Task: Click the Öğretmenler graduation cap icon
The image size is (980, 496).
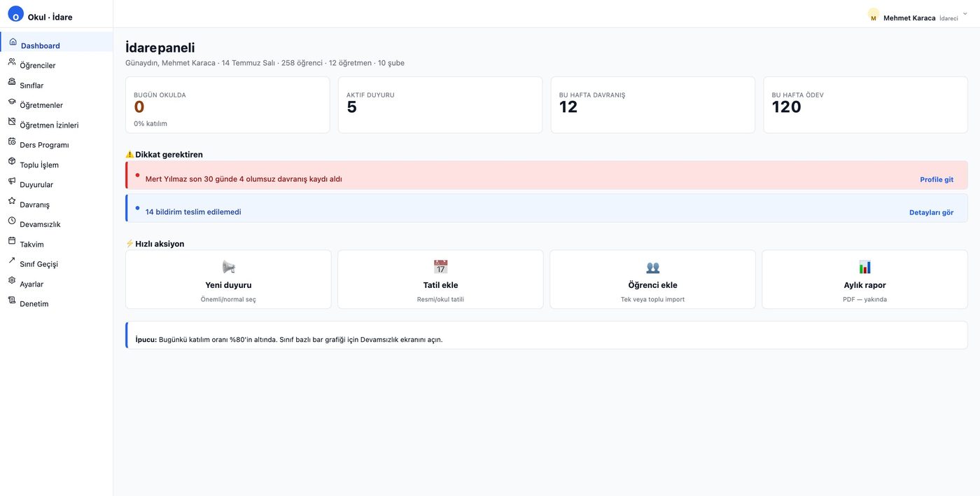Action: 12,102
